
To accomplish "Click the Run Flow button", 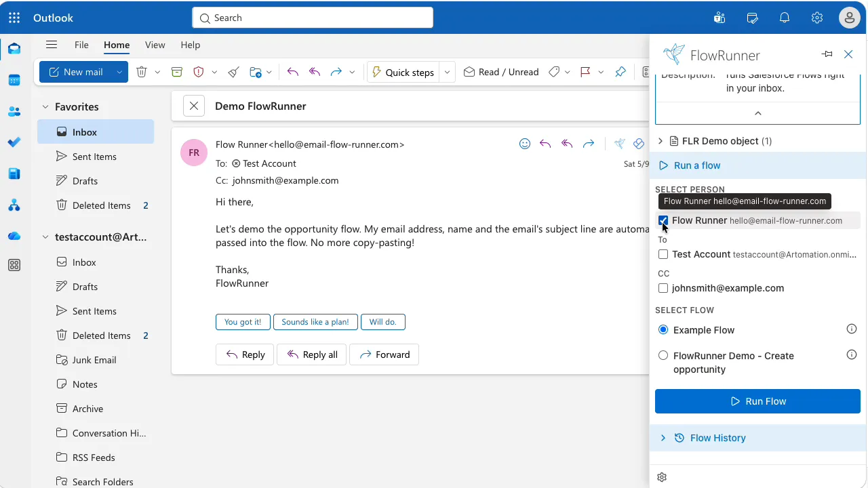I will pyautogui.click(x=757, y=401).
